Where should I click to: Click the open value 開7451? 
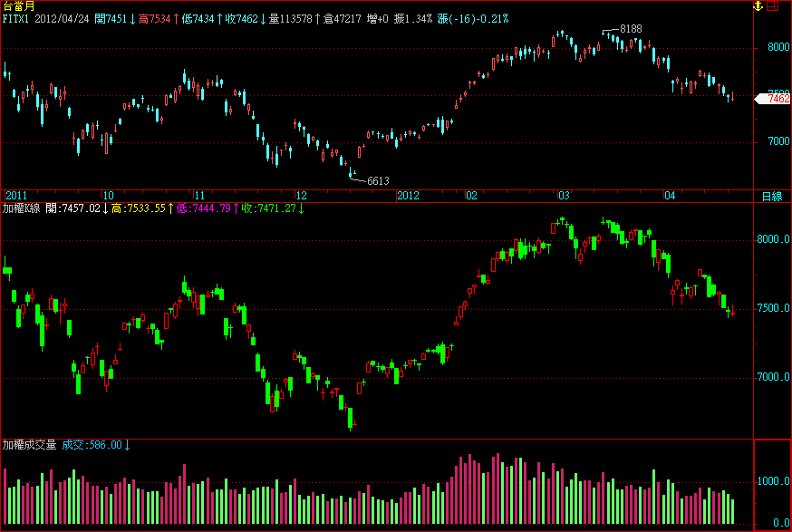[x=111, y=19]
